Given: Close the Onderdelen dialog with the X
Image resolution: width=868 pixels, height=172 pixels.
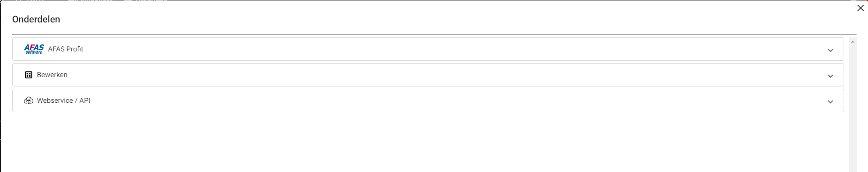Looking at the screenshot, I should (x=861, y=8).
